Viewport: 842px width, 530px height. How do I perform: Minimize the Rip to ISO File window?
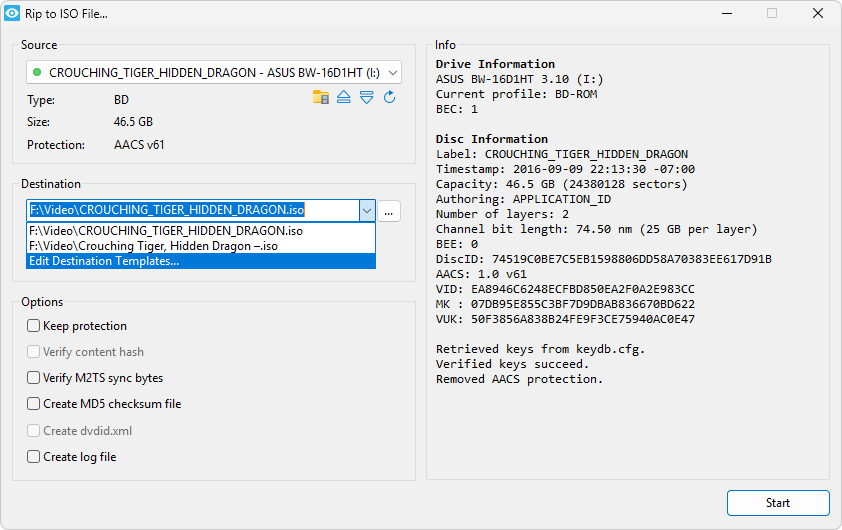coord(726,14)
